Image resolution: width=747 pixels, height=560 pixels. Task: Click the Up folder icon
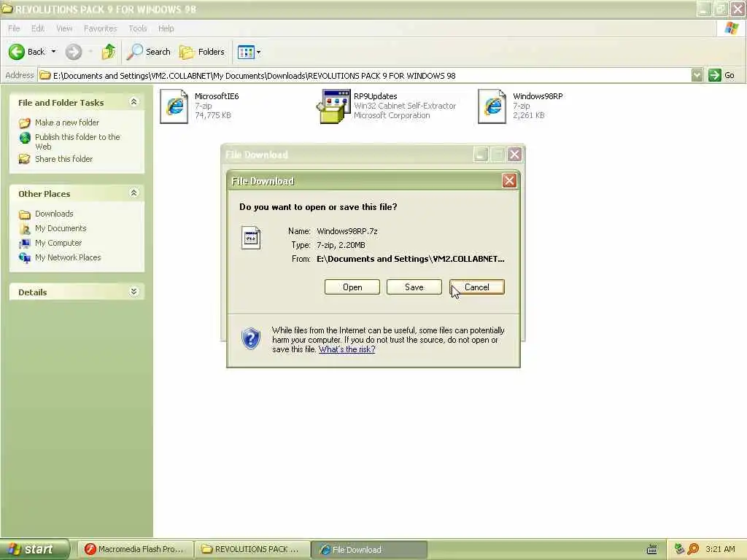[109, 52]
